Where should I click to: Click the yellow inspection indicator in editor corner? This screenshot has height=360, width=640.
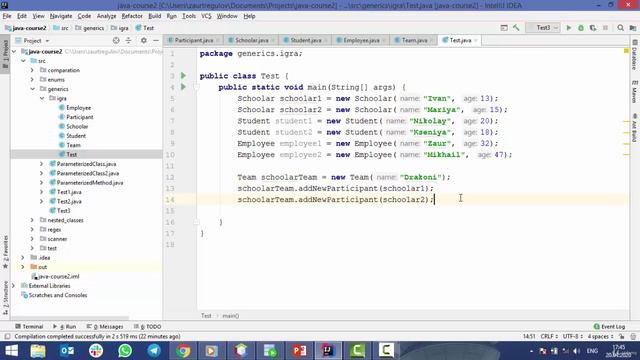[626, 51]
